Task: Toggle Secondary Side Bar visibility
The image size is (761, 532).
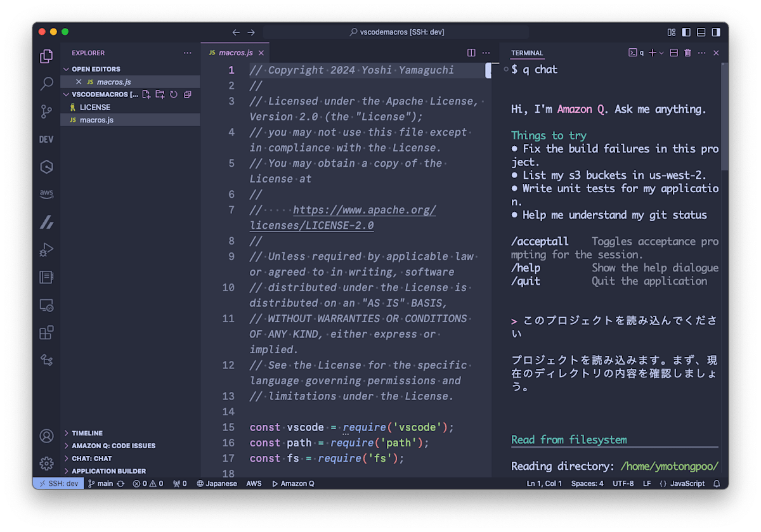Action: (x=716, y=32)
